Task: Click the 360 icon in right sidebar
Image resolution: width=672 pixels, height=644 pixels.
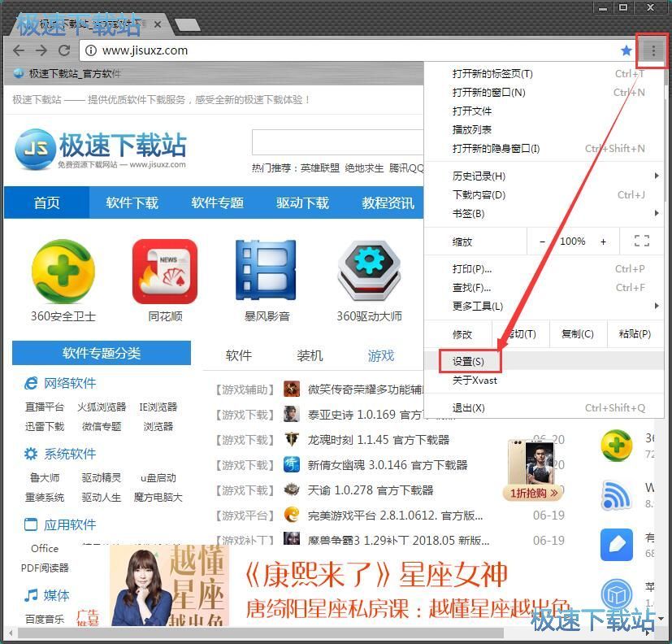Action: (x=616, y=446)
